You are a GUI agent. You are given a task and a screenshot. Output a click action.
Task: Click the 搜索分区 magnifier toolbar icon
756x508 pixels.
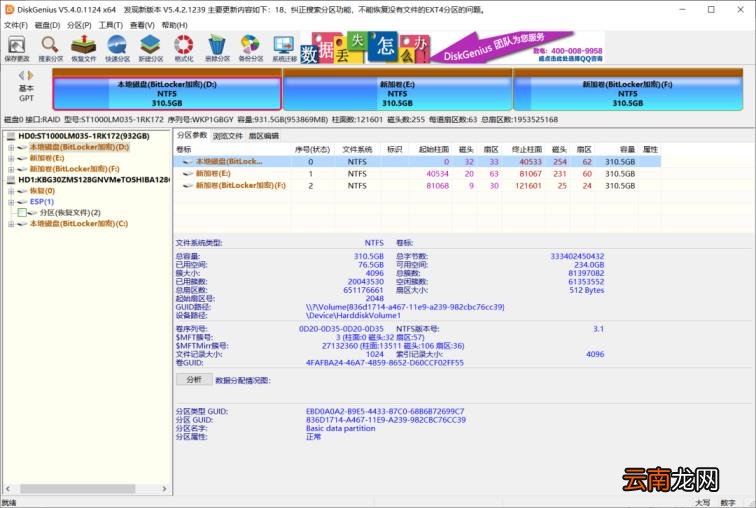[50, 48]
